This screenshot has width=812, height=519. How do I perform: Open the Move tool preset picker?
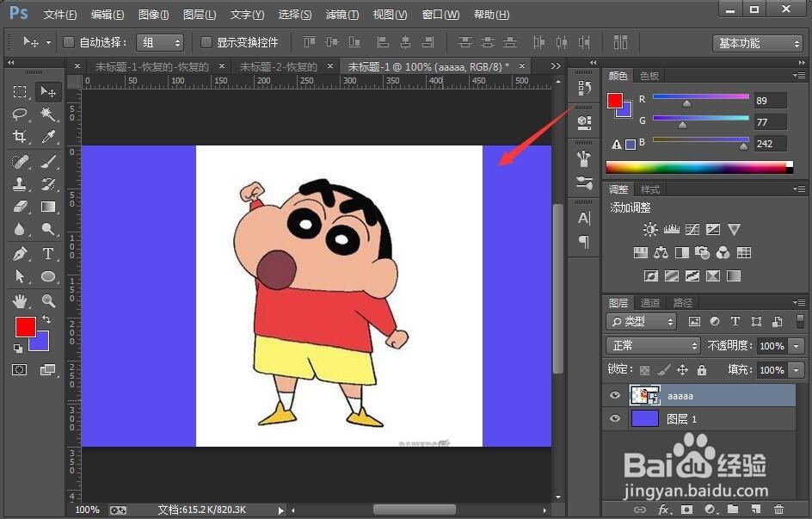49,42
